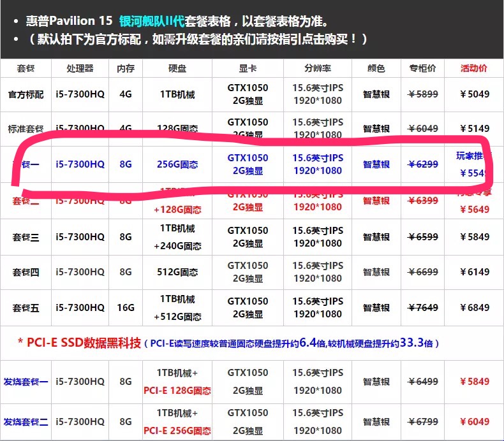
Task: Click the blue 15.6英寸IPS resolution cell
Action: point(318,164)
